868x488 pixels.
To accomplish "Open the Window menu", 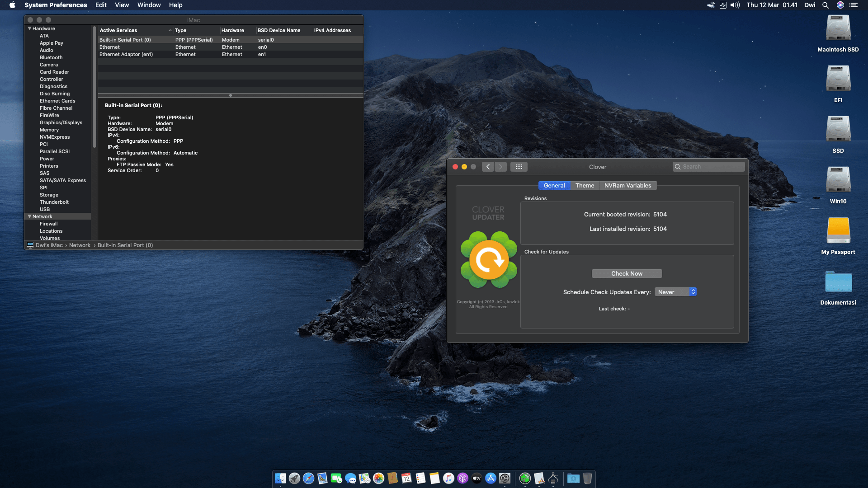I will pyautogui.click(x=149, y=5).
